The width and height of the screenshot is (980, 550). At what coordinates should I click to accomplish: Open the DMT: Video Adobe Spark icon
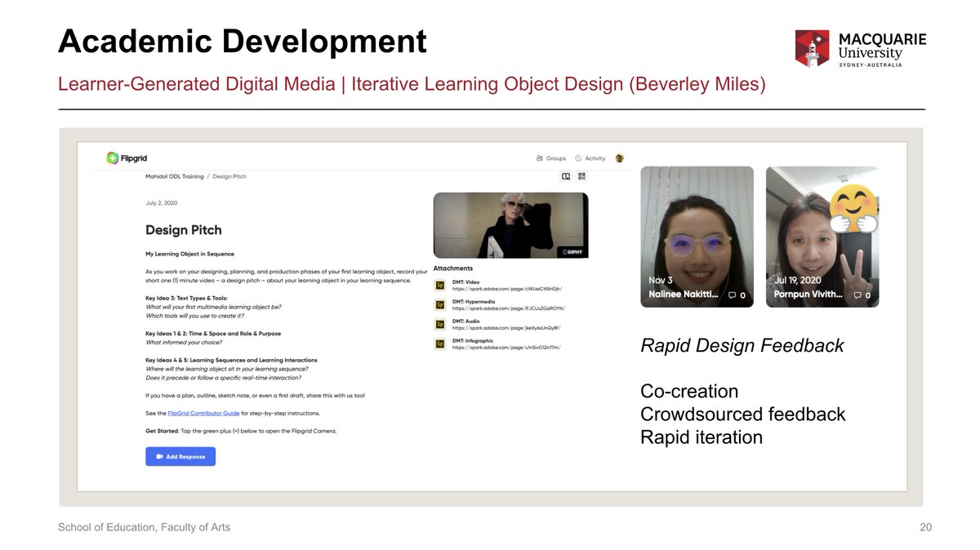[x=440, y=285]
